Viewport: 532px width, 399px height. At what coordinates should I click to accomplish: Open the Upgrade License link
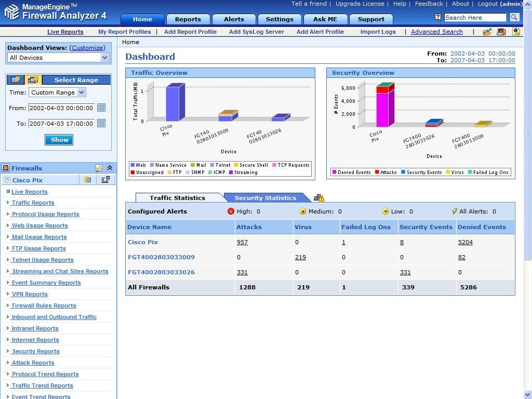[360, 4]
